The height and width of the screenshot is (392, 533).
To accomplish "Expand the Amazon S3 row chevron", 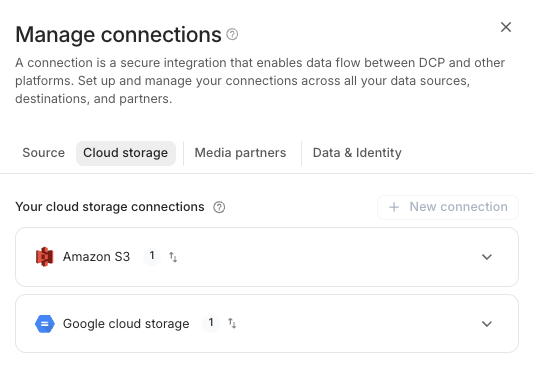I will (487, 257).
